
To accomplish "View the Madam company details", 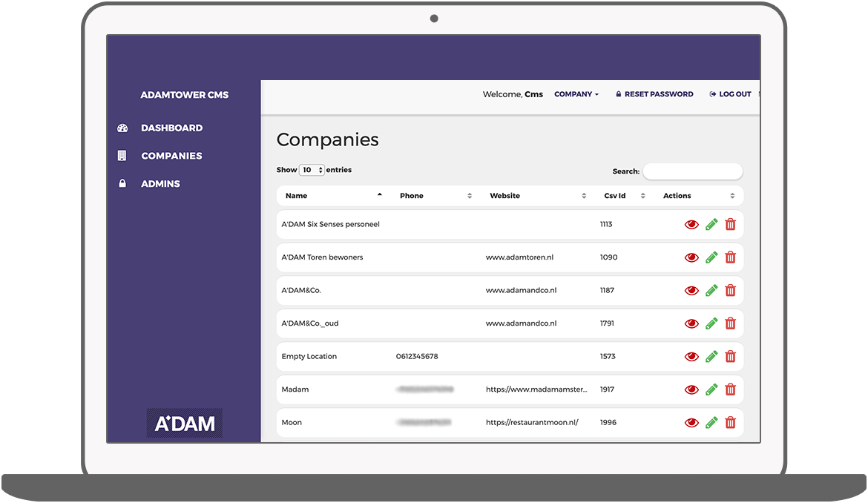I will (691, 390).
